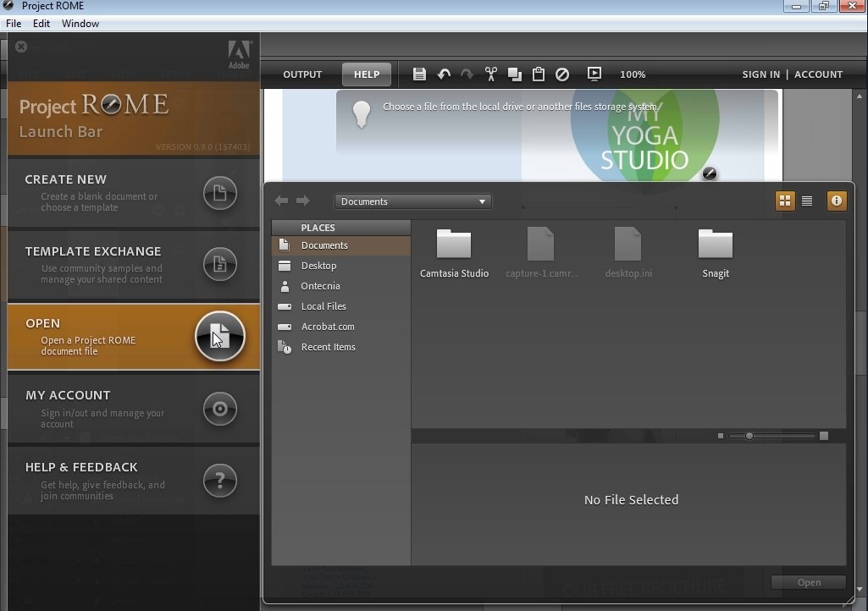The height and width of the screenshot is (611, 868).
Task: Click the Project ROME title bar app icon
Action: pyautogui.click(x=8, y=6)
